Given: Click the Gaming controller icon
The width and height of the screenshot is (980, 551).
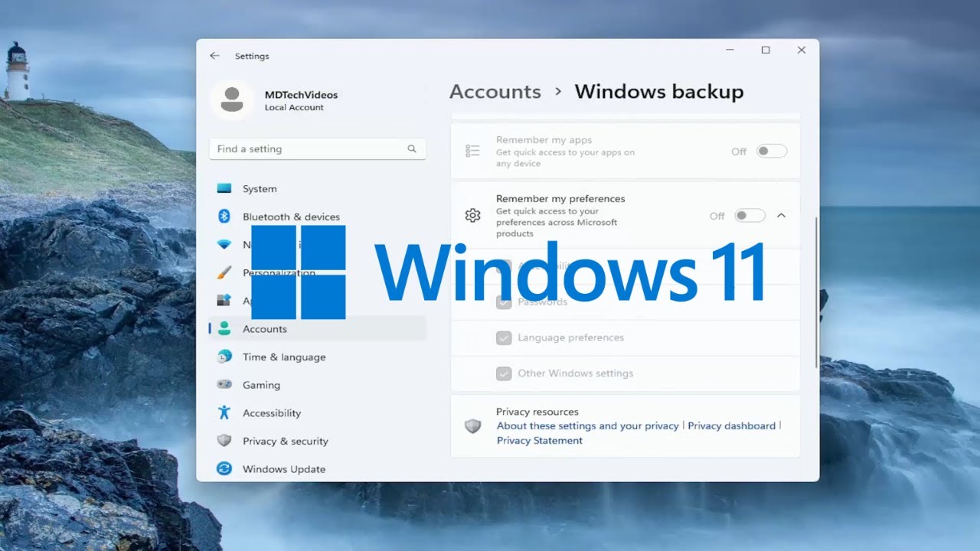Looking at the screenshot, I should [x=224, y=385].
